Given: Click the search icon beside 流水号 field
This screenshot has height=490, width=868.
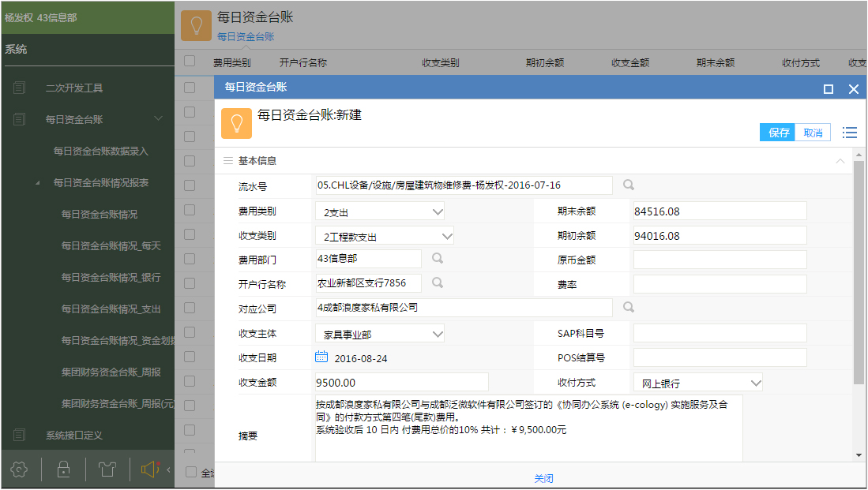Looking at the screenshot, I should tap(629, 185).
